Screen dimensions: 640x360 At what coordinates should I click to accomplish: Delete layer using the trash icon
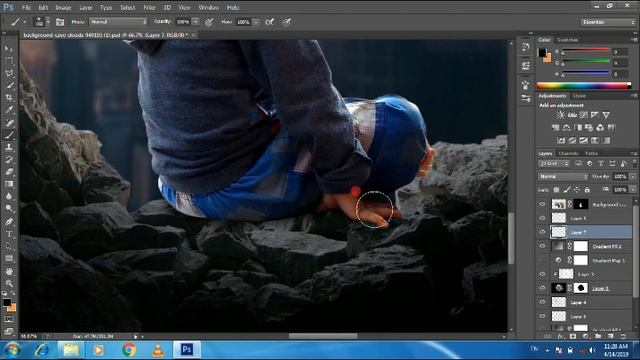(623, 336)
